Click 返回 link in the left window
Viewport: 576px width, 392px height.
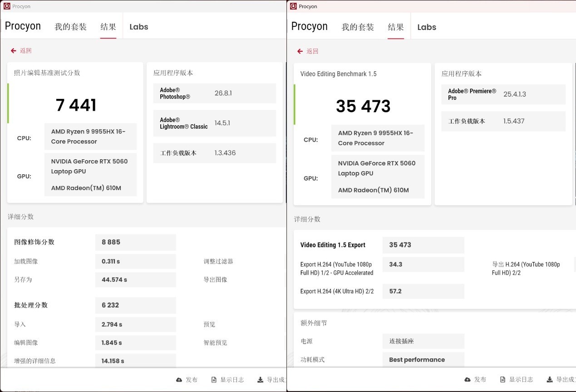(x=26, y=51)
